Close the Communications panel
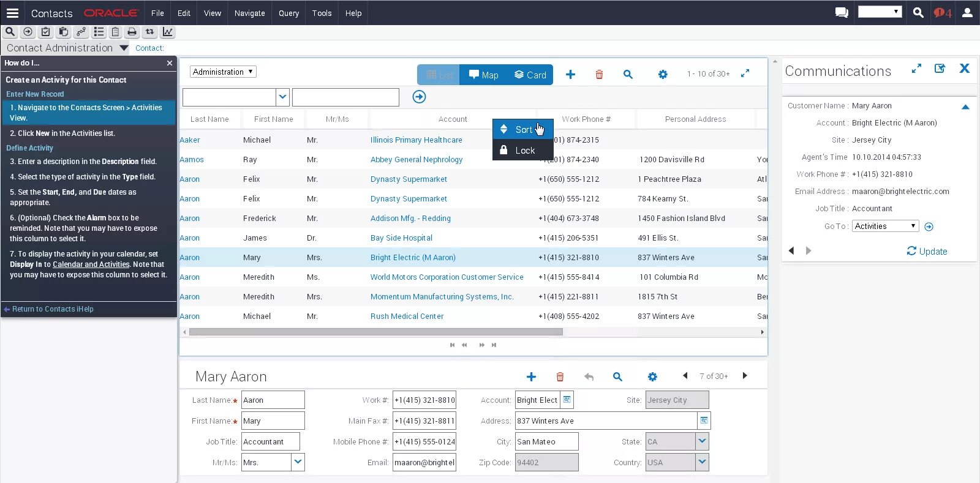Screen dimensions: 980x483 click(x=965, y=69)
